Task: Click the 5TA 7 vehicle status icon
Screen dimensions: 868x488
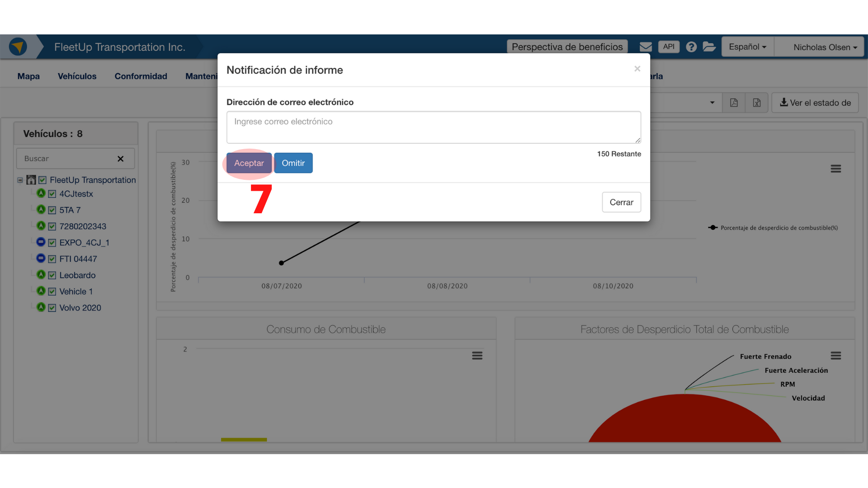Action: [x=41, y=210]
